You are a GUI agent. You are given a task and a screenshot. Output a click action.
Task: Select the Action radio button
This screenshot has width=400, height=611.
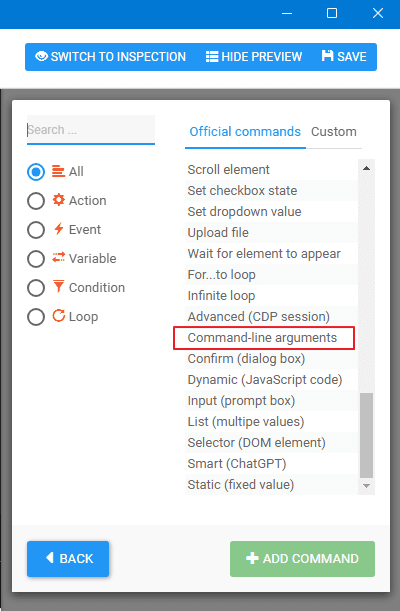tap(36, 201)
